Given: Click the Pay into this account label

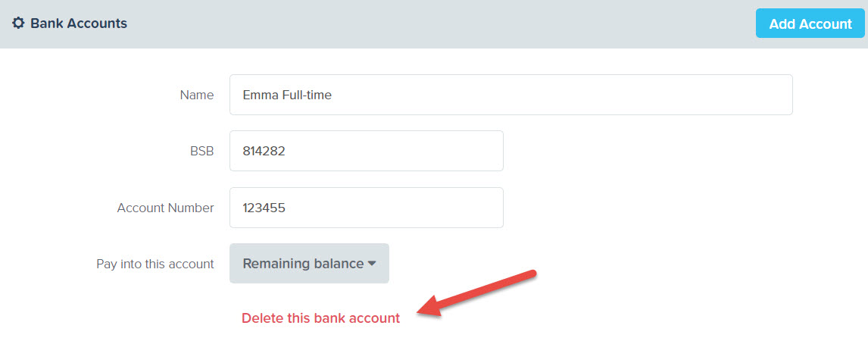Looking at the screenshot, I should click(155, 264).
